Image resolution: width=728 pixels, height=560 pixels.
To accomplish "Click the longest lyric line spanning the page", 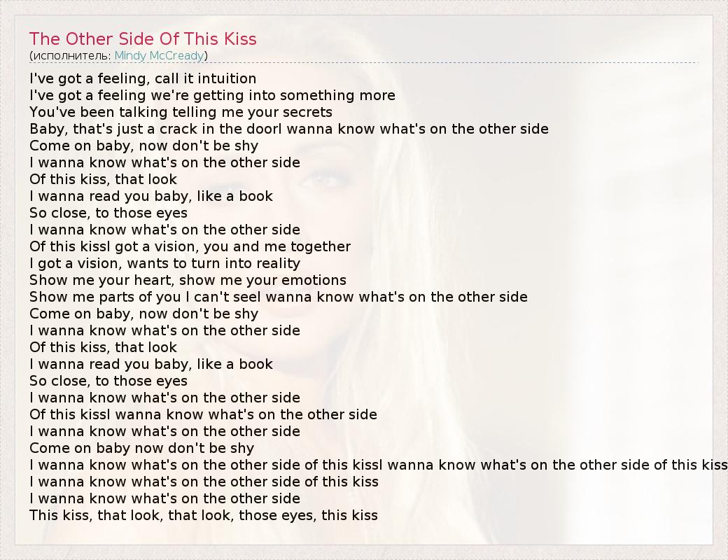I will pos(378,465).
